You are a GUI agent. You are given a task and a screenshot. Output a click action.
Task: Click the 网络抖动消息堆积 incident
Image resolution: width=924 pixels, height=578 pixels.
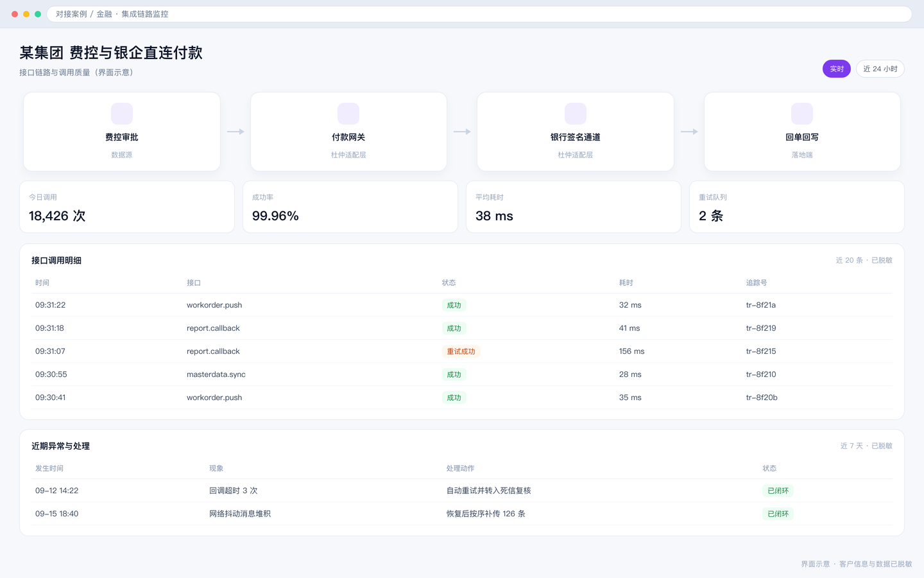[240, 514]
